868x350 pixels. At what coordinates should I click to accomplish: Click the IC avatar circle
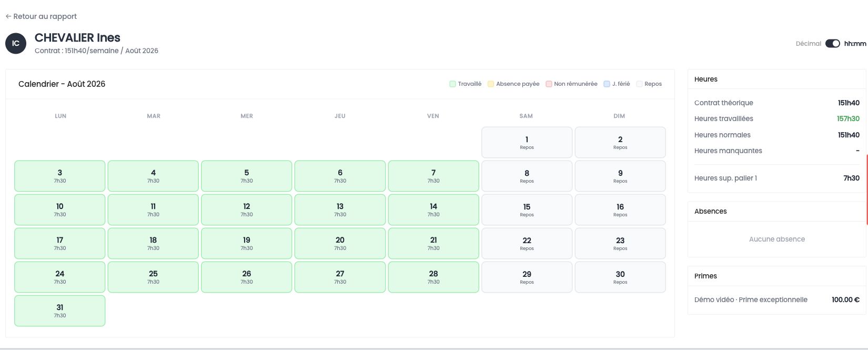16,43
